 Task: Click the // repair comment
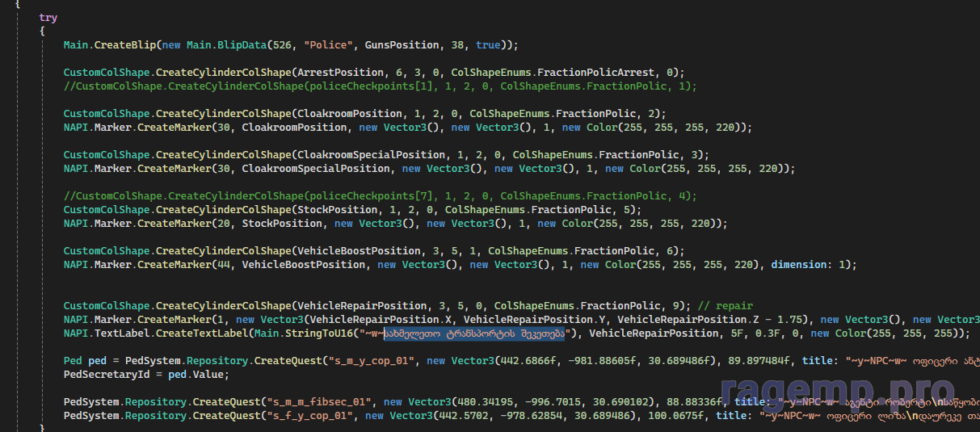point(725,305)
